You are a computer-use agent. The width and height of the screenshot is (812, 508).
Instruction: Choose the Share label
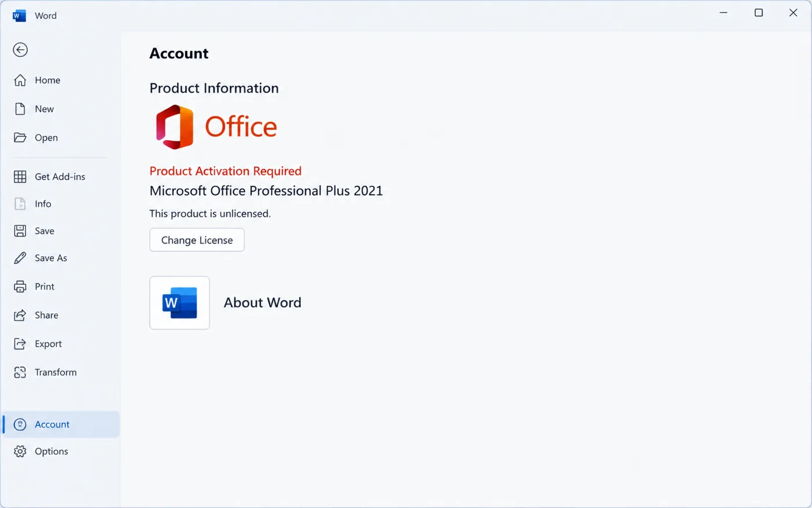(46, 315)
